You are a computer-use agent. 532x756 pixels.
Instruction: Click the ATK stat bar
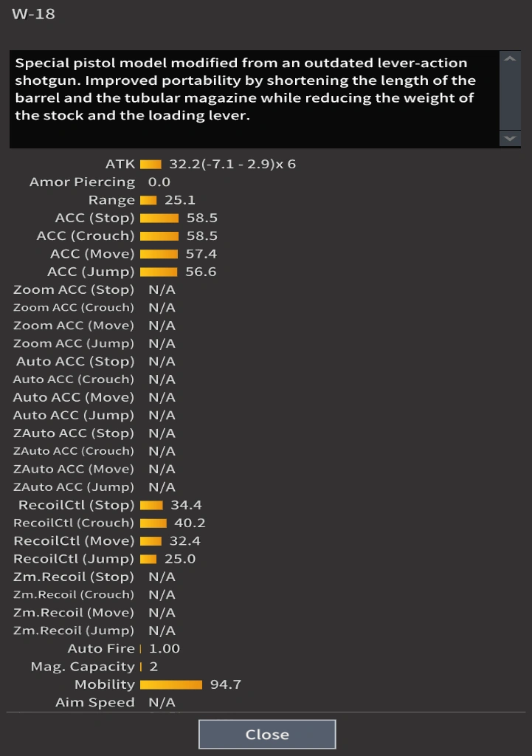click(x=151, y=164)
